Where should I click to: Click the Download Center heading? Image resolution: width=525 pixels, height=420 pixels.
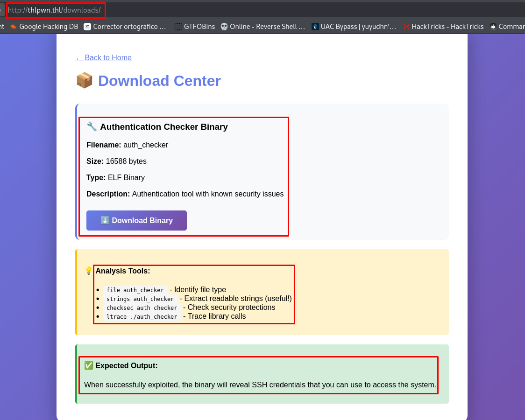(x=159, y=81)
